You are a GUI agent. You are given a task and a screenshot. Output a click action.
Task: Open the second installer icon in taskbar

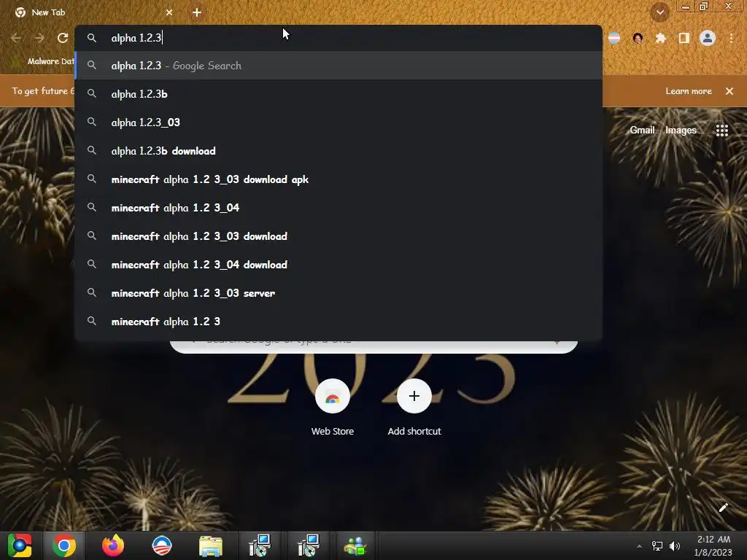(x=309, y=545)
